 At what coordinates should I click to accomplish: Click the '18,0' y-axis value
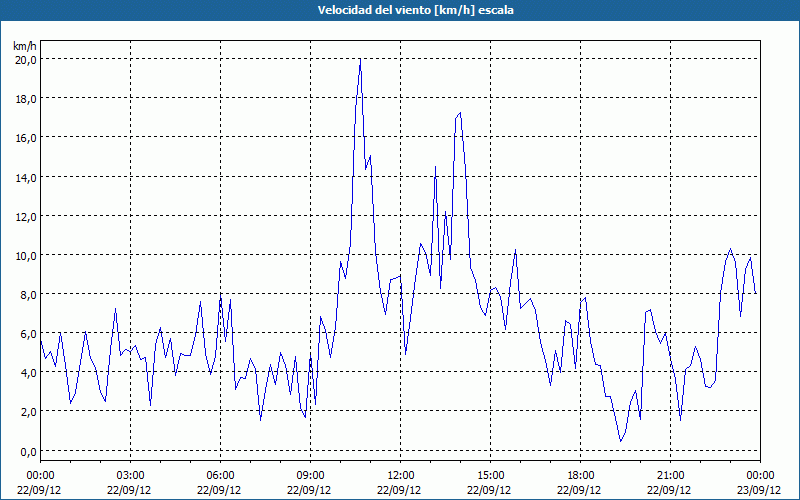pos(26,98)
